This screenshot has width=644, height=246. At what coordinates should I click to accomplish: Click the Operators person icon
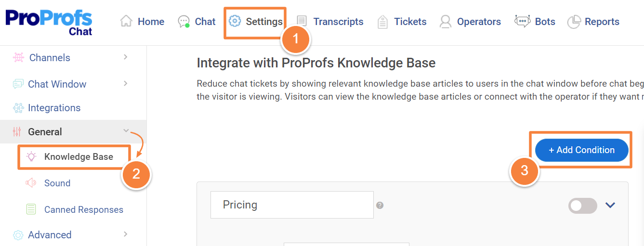tap(446, 22)
